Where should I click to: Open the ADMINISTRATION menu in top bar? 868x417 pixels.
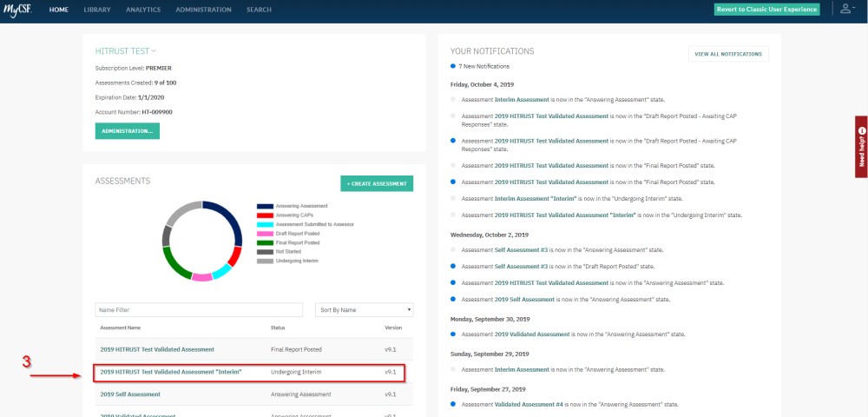[204, 10]
